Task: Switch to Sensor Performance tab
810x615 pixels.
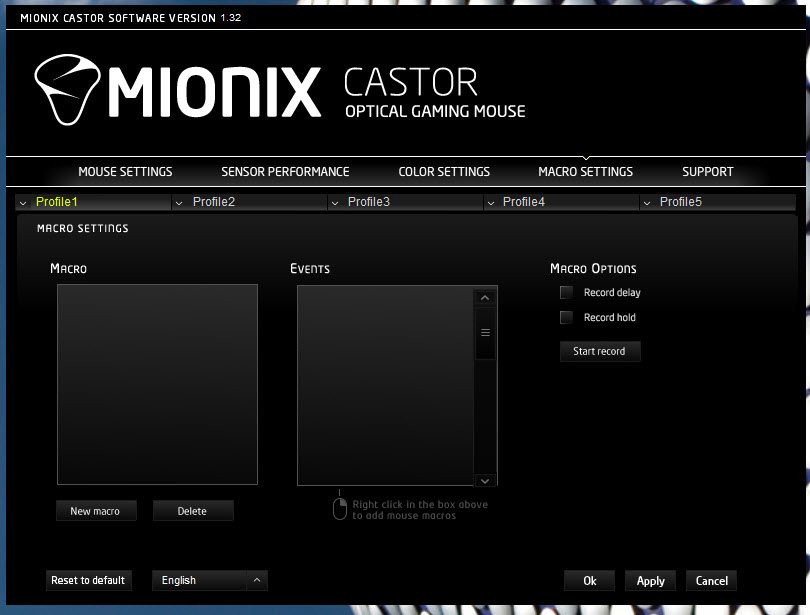Action: coord(285,171)
